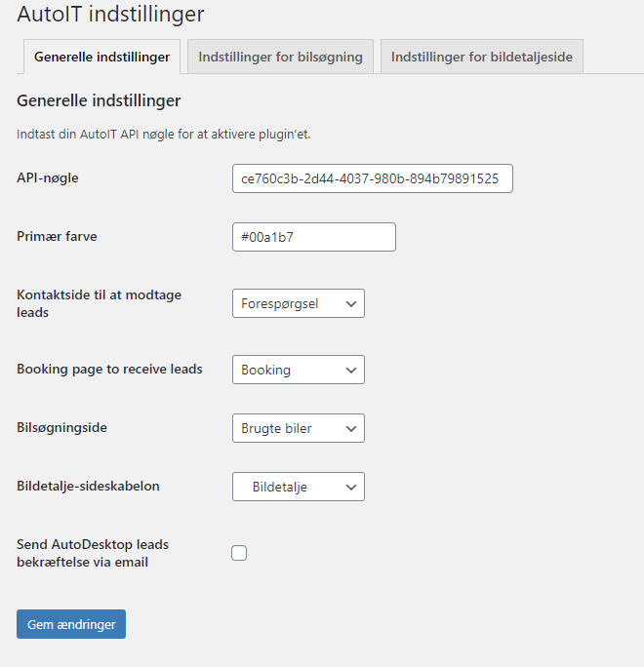Click the Generelle indstillinger section heading
Image resolution: width=644 pixels, height=667 pixels.
click(99, 100)
